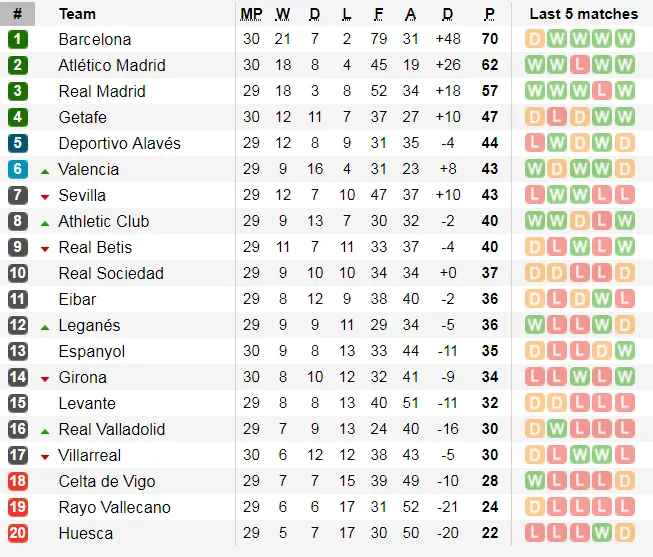Click the Last 5 matches column header
The height and width of the screenshot is (557, 653).
(583, 14)
